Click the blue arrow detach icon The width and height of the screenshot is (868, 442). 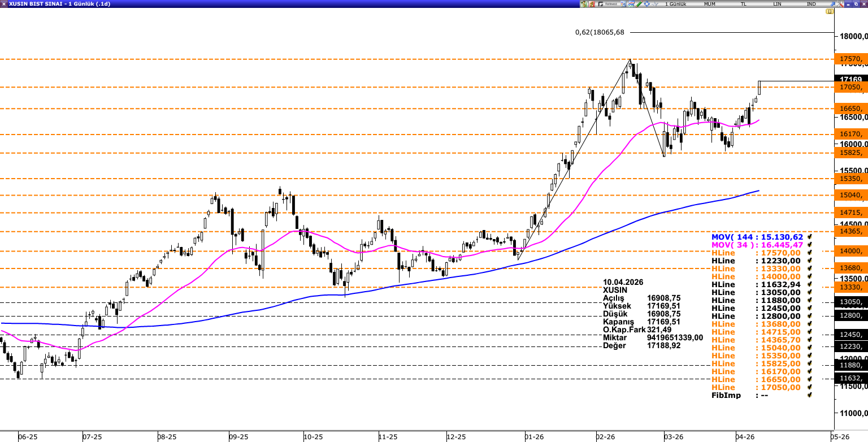click(832, 4)
